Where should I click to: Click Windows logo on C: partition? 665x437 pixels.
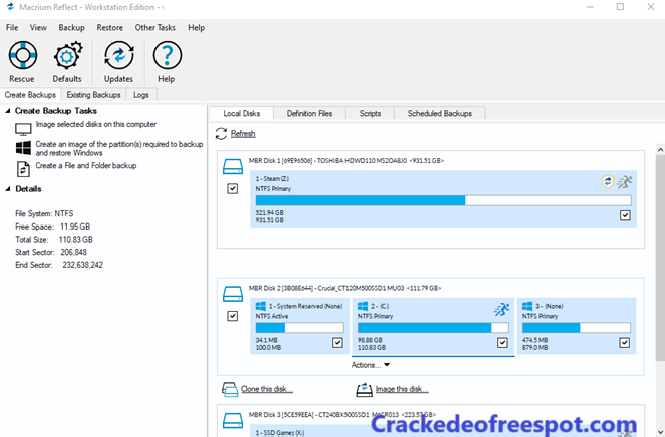[x=363, y=306]
